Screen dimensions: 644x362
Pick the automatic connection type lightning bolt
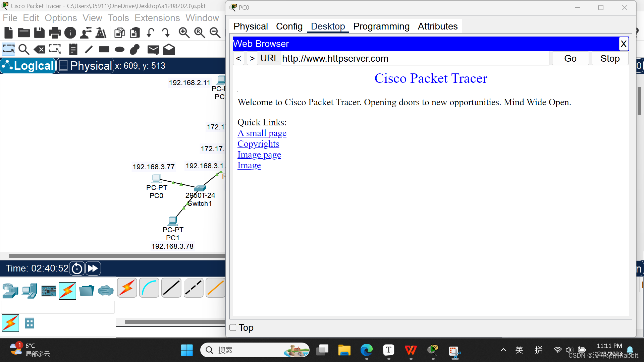(x=127, y=288)
